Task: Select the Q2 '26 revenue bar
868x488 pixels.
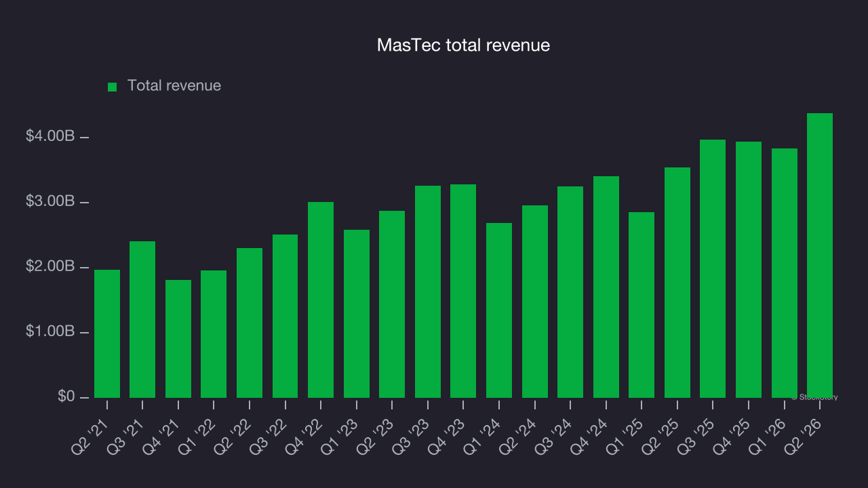Action: 820,256
